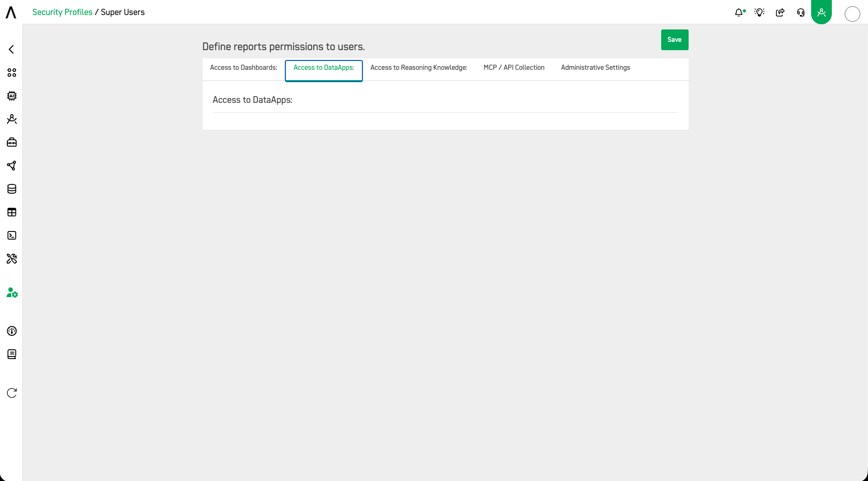
Task: Open the headset support icon
Action: coord(801,12)
